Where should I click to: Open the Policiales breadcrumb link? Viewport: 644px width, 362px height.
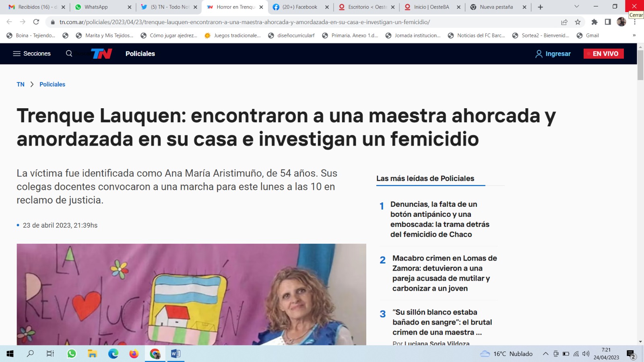[x=52, y=84]
